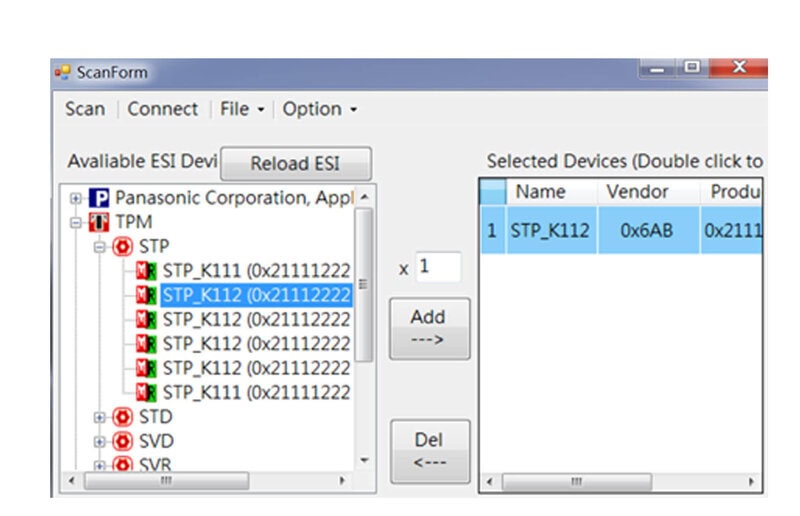Maximize the ScanForm window
Image resolution: width=800 pixels, height=516 pixels.
(692, 68)
